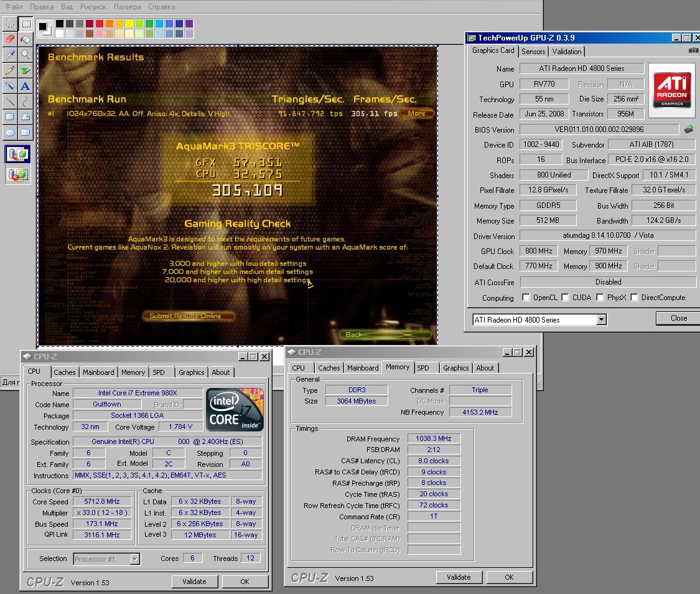
Task: Open the ATI Radeon HD 4800 Series dropdown
Action: (x=601, y=320)
